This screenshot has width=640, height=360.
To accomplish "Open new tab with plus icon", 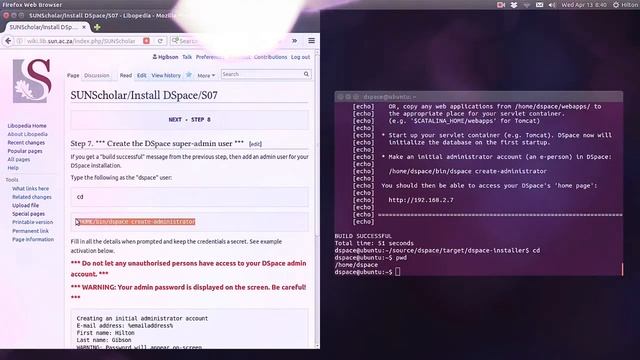I will (97, 27).
